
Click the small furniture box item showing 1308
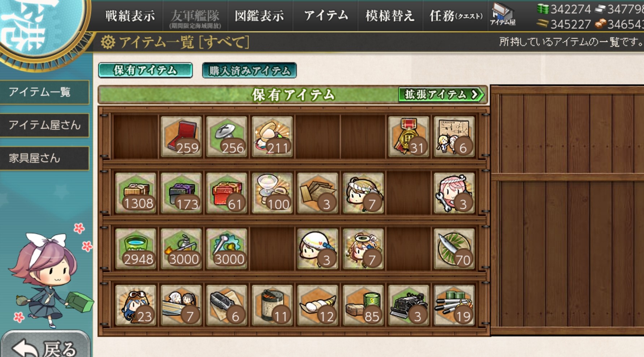coord(135,193)
